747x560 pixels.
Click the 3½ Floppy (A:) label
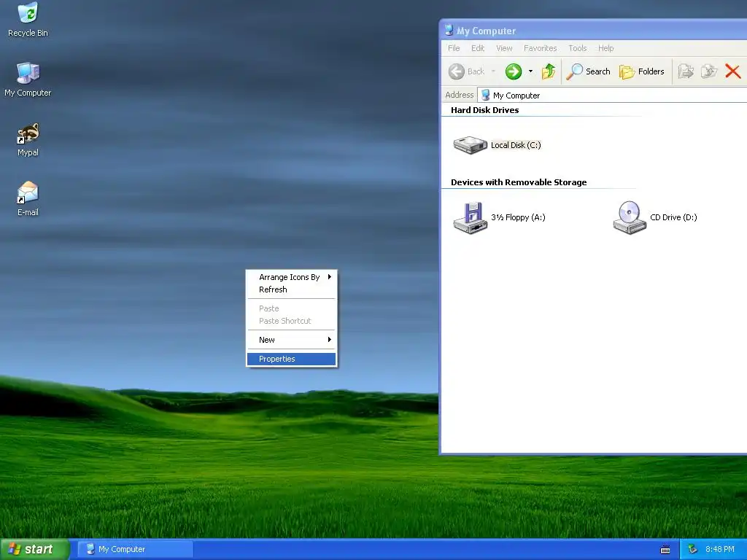pyautogui.click(x=519, y=217)
